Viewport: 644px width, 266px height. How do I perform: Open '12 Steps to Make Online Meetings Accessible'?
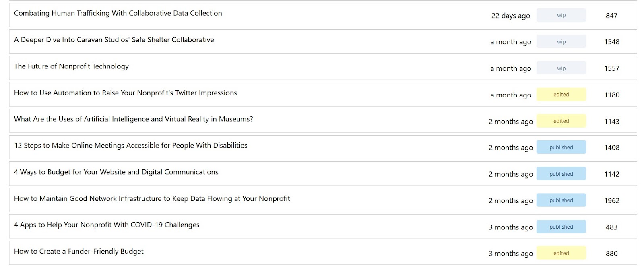click(130, 146)
